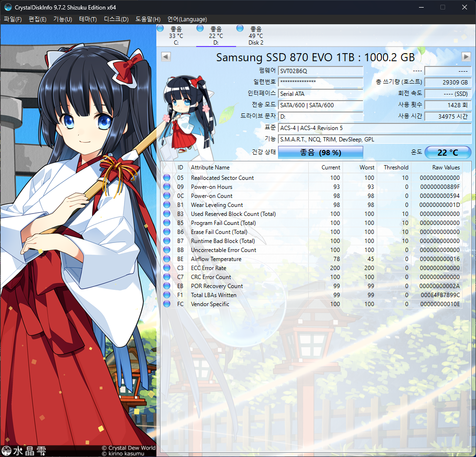Screen dimensions: 476x457
Task: Click status orb for CRC Error Count
Action: click(x=167, y=277)
